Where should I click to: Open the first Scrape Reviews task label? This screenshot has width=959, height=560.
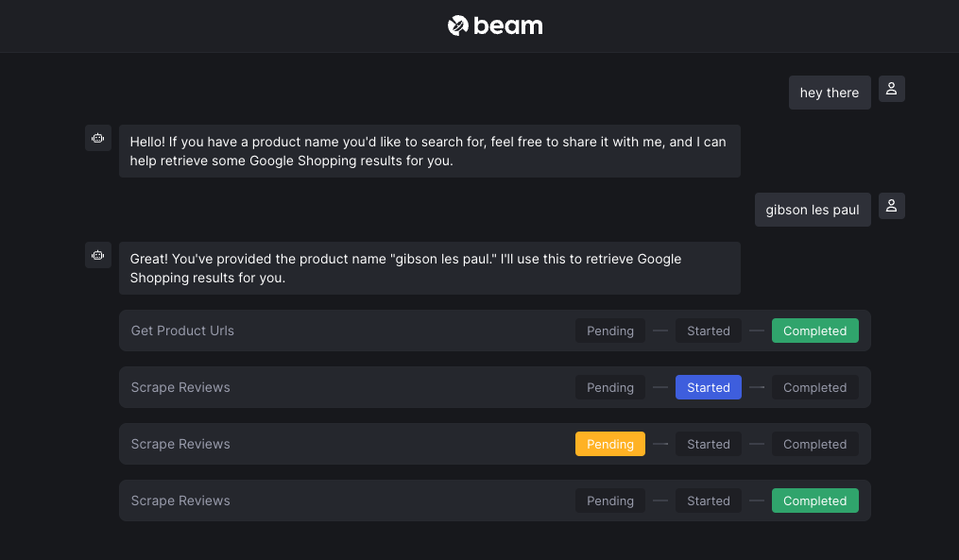tap(180, 387)
